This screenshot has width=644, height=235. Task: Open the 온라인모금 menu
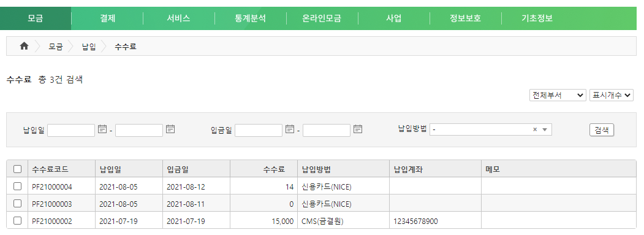[322, 18]
